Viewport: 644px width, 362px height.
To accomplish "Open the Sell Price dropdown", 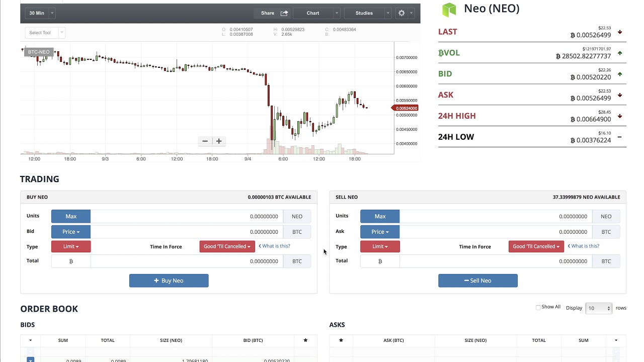I will 380,232.
